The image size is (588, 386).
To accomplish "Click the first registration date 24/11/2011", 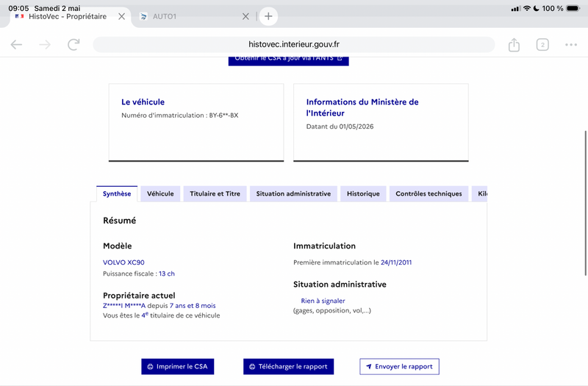I will coord(396,262).
